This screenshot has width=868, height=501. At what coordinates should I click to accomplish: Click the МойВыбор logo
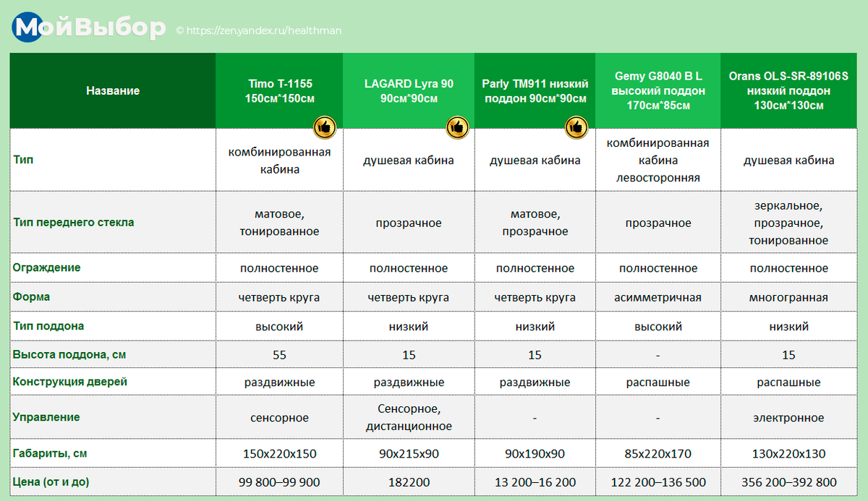pos(90,28)
